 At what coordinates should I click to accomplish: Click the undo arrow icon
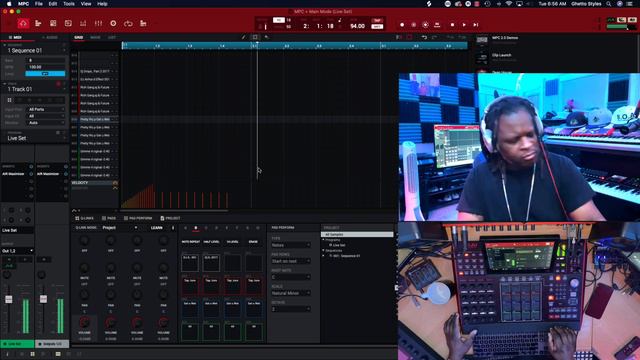[424, 37]
